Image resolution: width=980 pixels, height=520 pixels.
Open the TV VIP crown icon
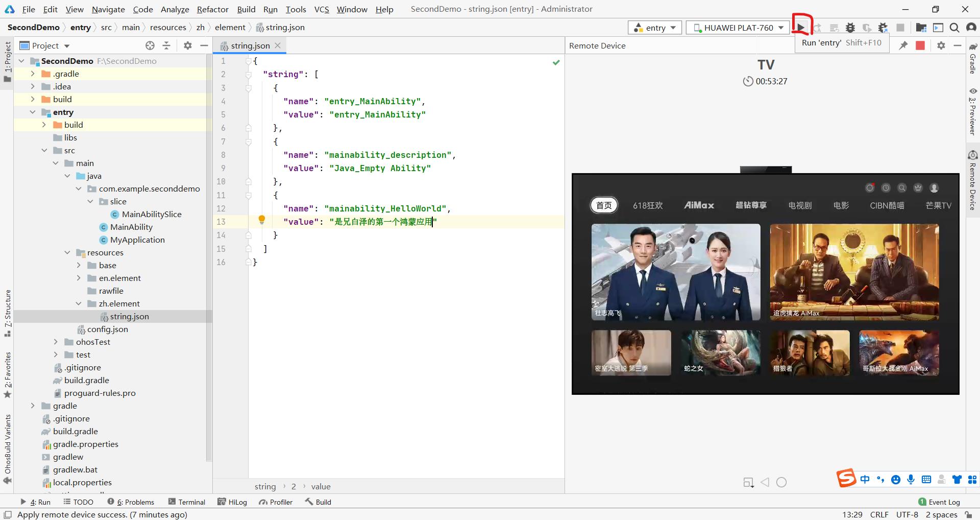coord(918,188)
